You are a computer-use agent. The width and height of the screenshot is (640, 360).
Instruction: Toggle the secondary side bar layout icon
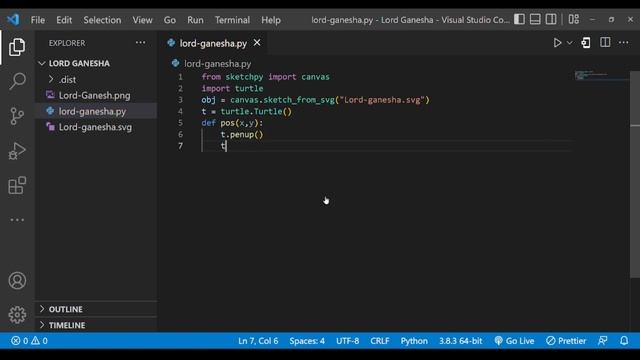(551, 19)
